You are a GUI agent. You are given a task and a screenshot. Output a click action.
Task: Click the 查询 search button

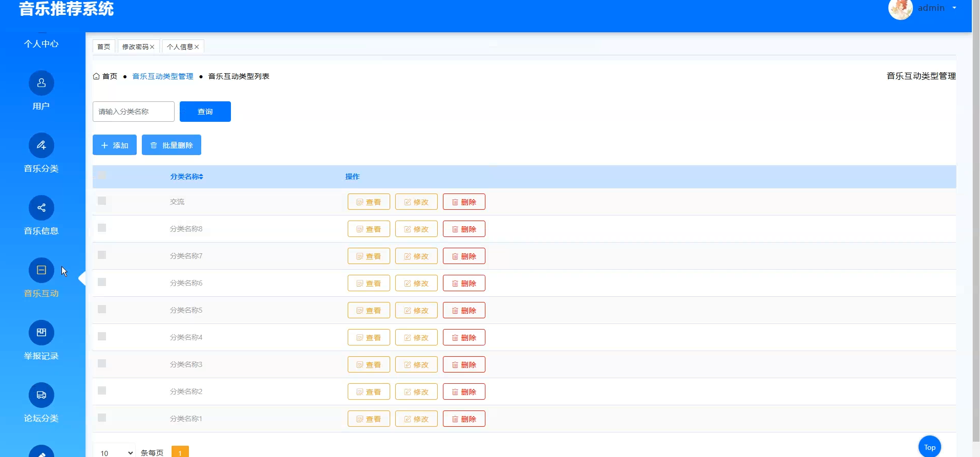tap(205, 112)
